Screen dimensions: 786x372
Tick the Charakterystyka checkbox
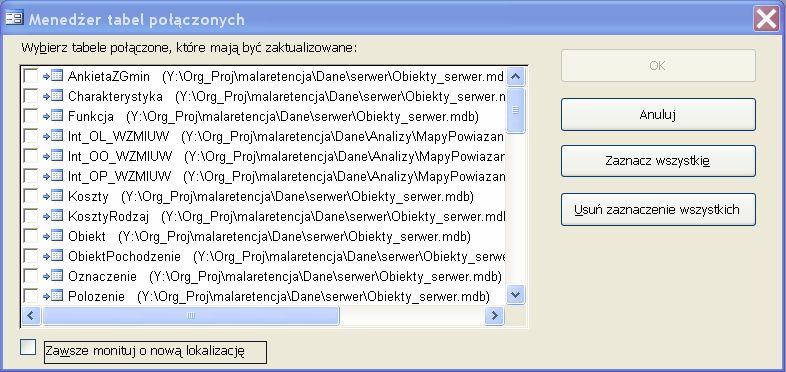click(31, 96)
